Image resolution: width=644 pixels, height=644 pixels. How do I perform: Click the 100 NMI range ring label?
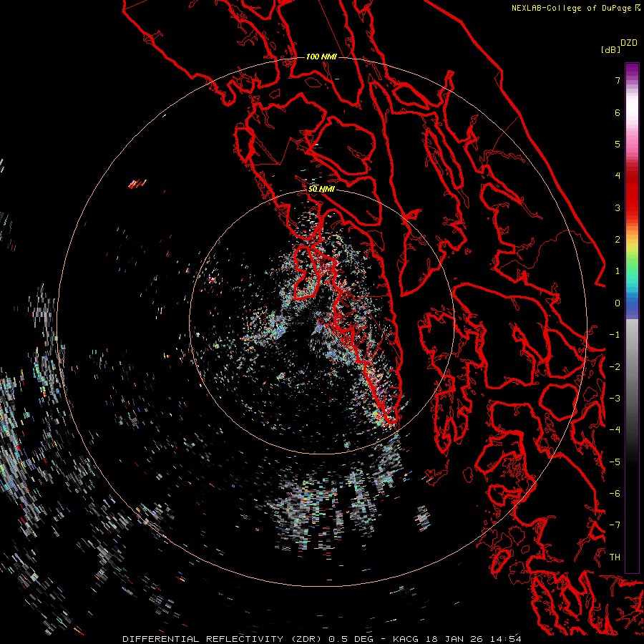[x=321, y=57]
